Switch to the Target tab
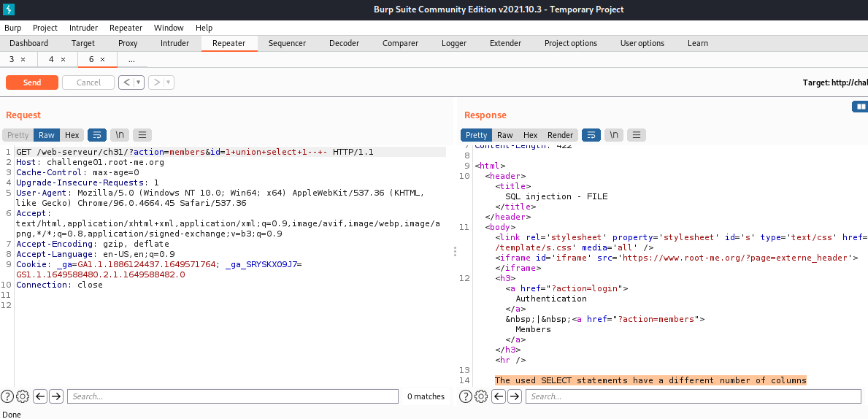The width and height of the screenshot is (868, 419). tap(83, 43)
